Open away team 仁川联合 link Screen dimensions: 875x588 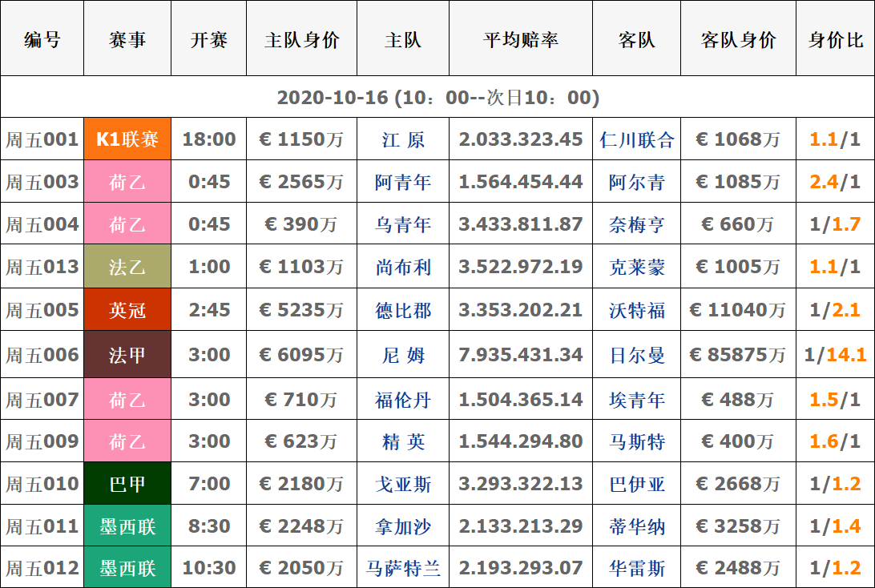click(x=637, y=139)
